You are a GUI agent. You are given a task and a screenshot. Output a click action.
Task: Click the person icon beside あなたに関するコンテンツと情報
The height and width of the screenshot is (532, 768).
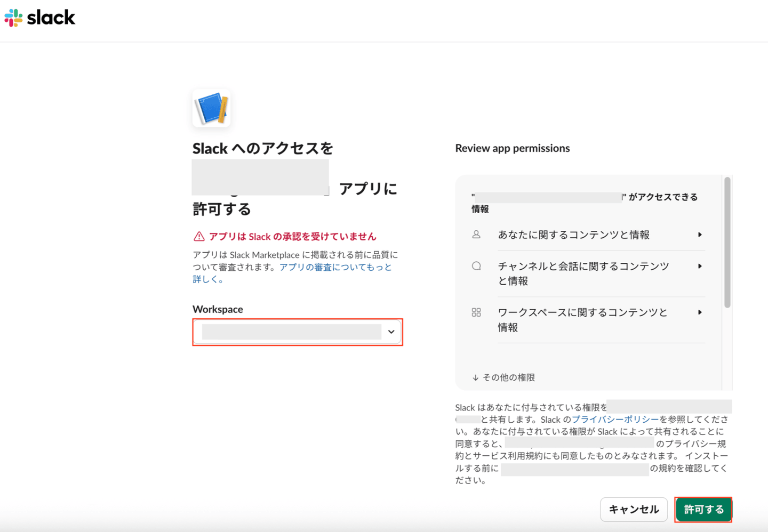click(x=476, y=235)
